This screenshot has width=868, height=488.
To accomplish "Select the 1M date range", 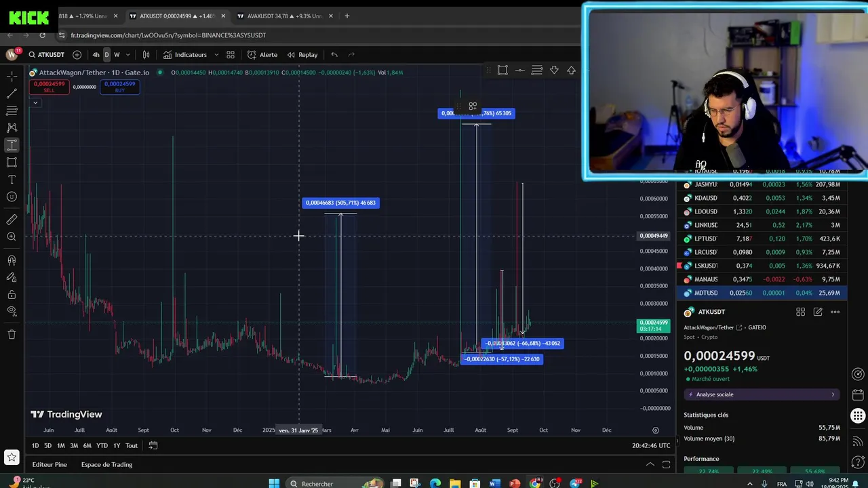I will [x=60, y=445].
